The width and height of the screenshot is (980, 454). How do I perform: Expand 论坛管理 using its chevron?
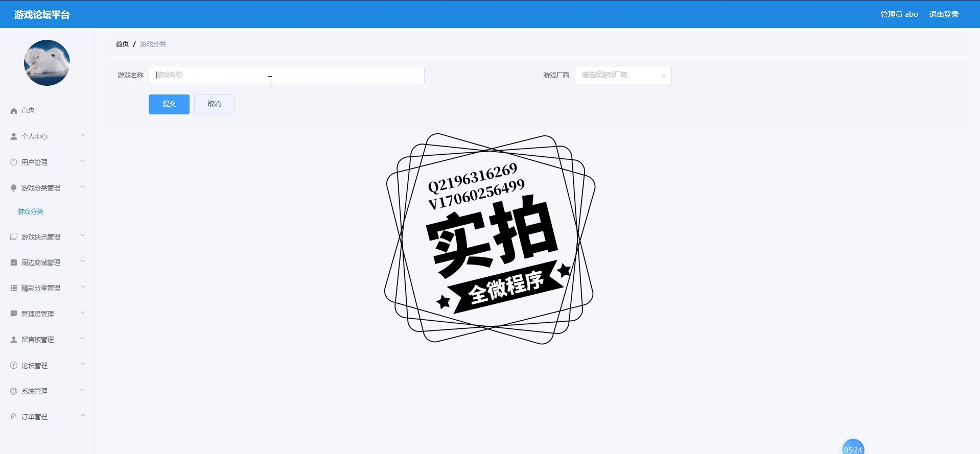pos(83,364)
